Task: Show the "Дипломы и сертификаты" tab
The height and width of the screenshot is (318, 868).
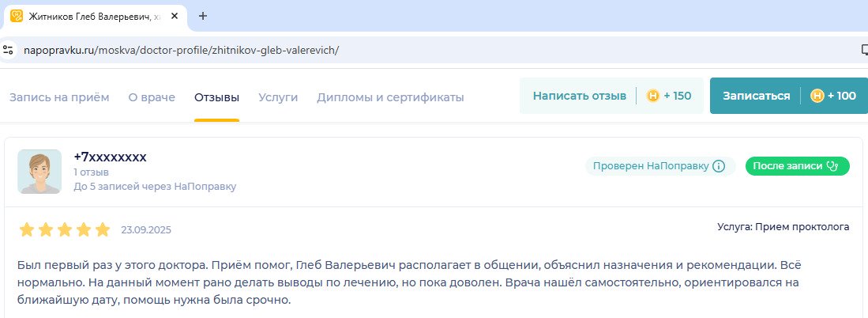Action: point(390,97)
